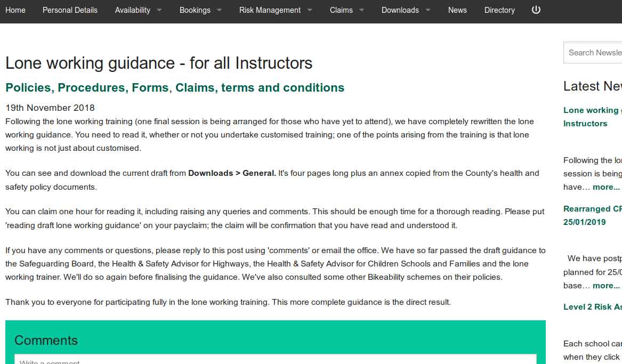
Task: Open the Risk Management menu
Action: point(270,10)
